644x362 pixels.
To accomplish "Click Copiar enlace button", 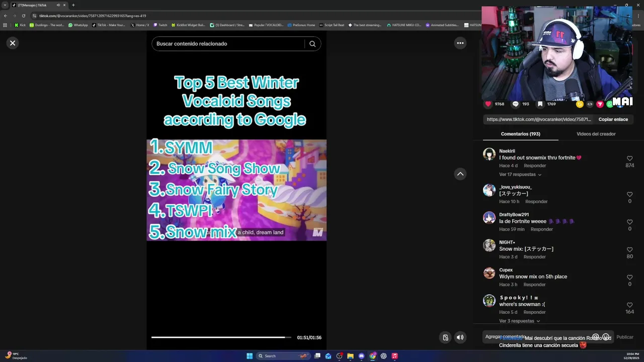I will (613, 120).
